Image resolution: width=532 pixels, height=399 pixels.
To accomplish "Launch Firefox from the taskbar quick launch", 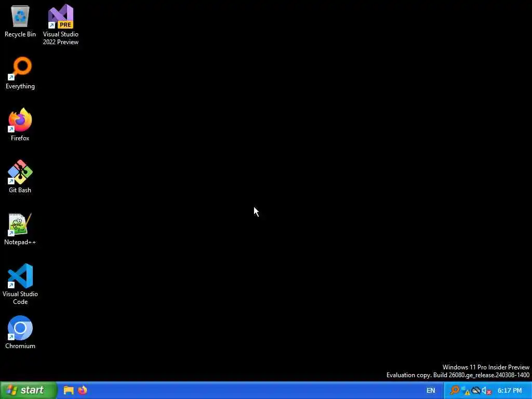I will [x=83, y=390].
